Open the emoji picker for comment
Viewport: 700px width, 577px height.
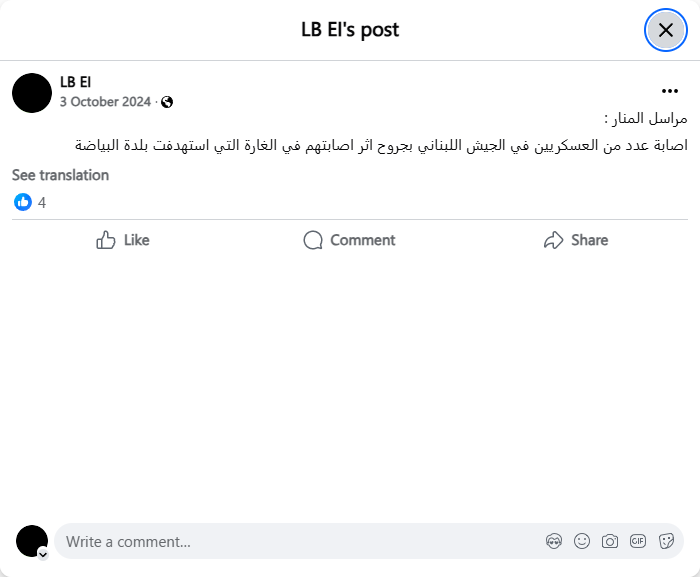point(582,541)
